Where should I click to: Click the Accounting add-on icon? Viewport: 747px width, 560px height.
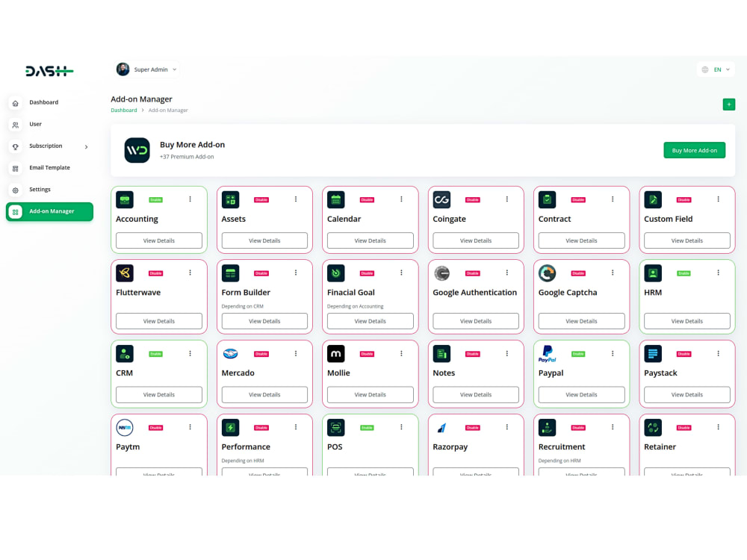(x=124, y=199)
